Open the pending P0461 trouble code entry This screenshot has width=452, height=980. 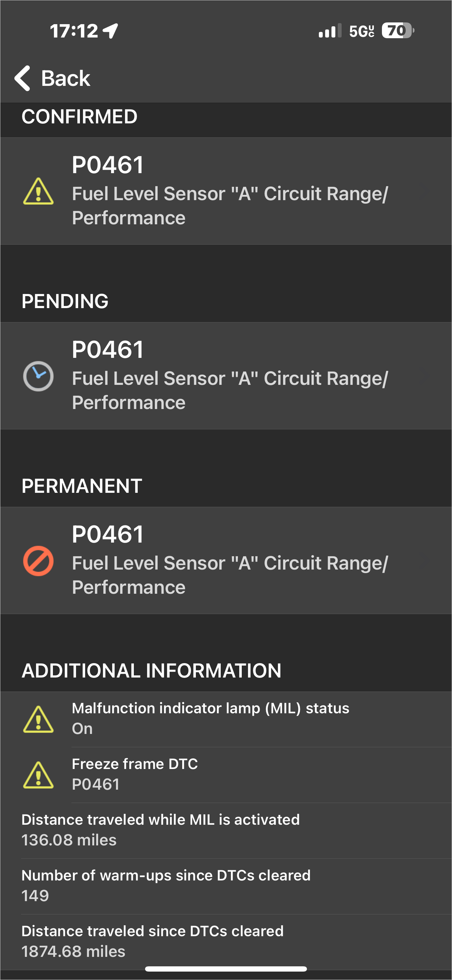click(226, 376)
